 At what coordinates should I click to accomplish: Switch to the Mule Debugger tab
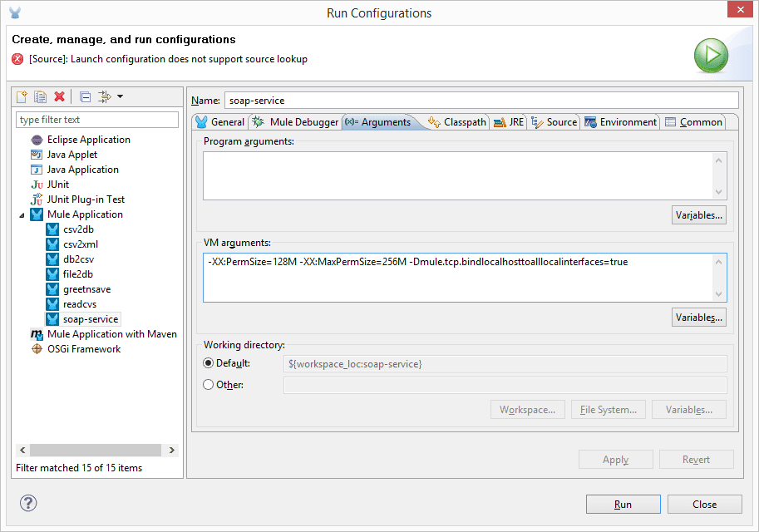296,122
